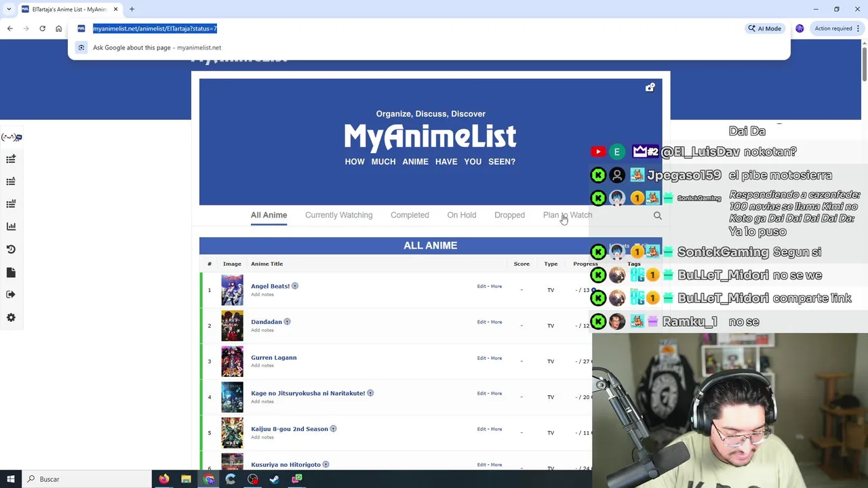
Task: Open the history clock icon in sidebar
Action: (11, 249)
